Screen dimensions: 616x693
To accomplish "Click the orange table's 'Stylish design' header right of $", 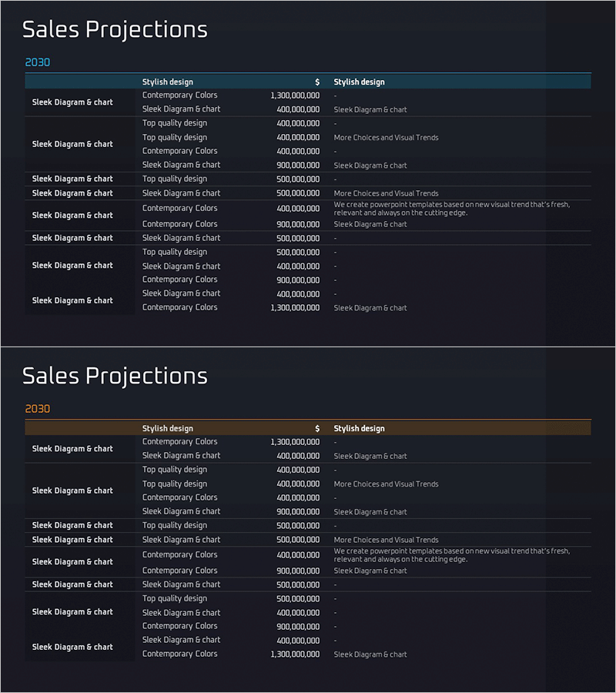I will coord(359,429).
